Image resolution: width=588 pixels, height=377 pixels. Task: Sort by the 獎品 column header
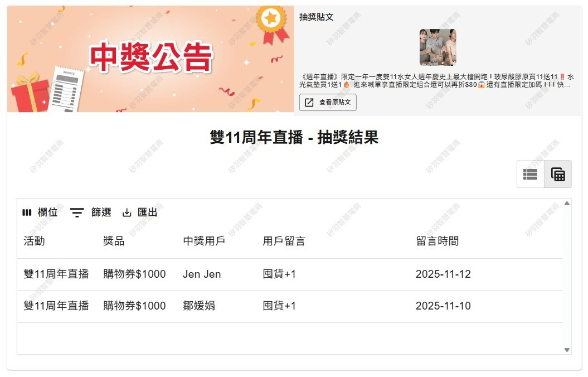click(x=114, y=241)
